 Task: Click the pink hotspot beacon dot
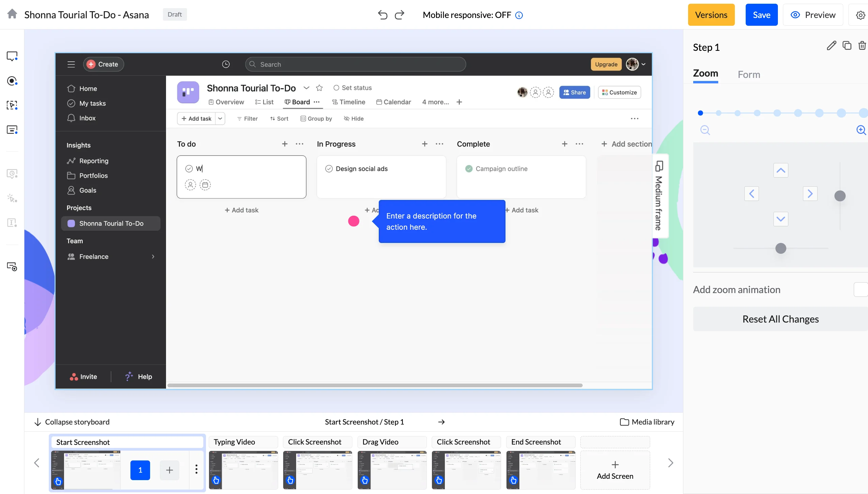click(x=353, y=221)
